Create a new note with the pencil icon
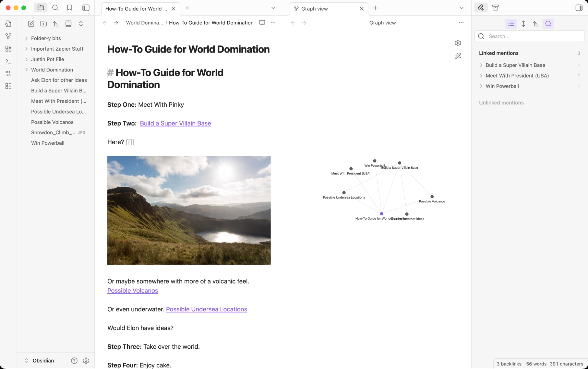 (31, 24)
